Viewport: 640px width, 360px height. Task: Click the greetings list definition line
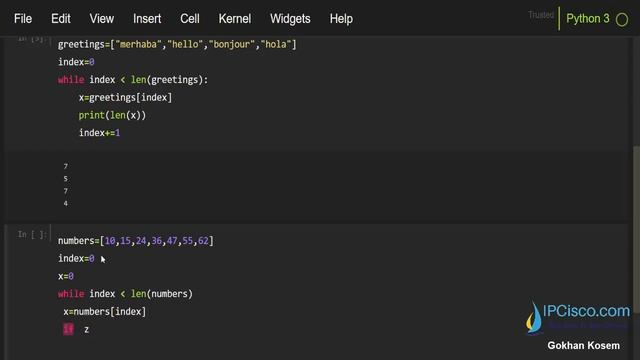coord(177,44)
